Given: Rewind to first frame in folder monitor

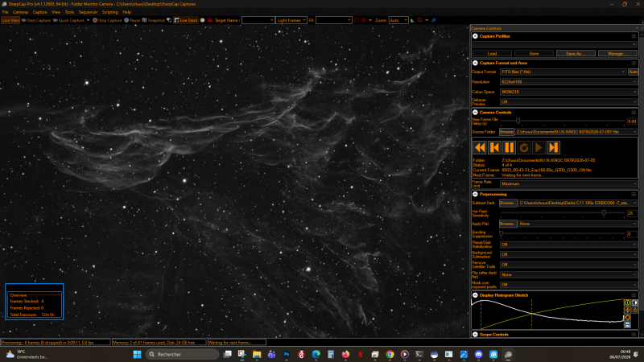Looking at the screenshot, I should point(480,147).
